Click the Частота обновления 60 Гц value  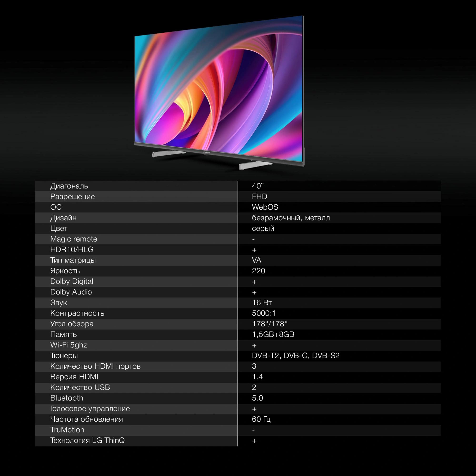[261, 419]
